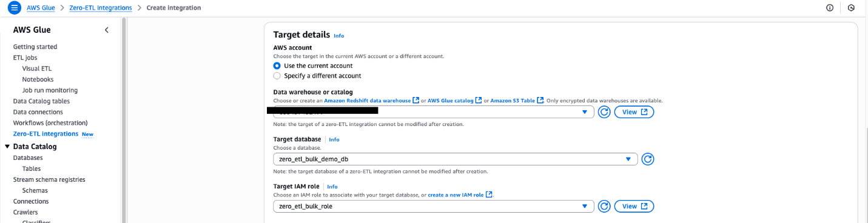868x223 pixels.
Task: Open Data Catalog tables in the sidebar
Action: click(41, 101)
